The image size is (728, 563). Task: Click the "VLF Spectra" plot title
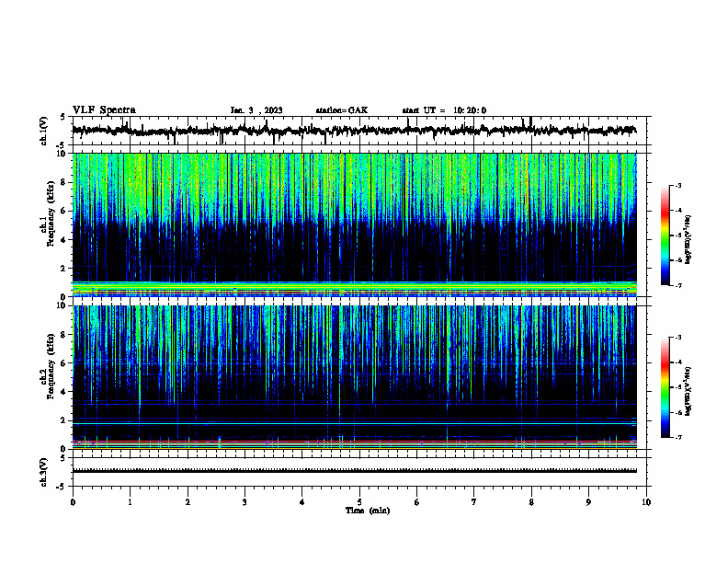click(x=104, y=110)
